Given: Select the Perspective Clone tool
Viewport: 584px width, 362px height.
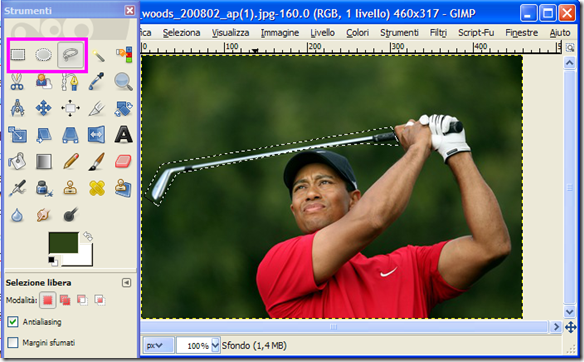Looking at the screenshot, I should (x=123, y=188).
